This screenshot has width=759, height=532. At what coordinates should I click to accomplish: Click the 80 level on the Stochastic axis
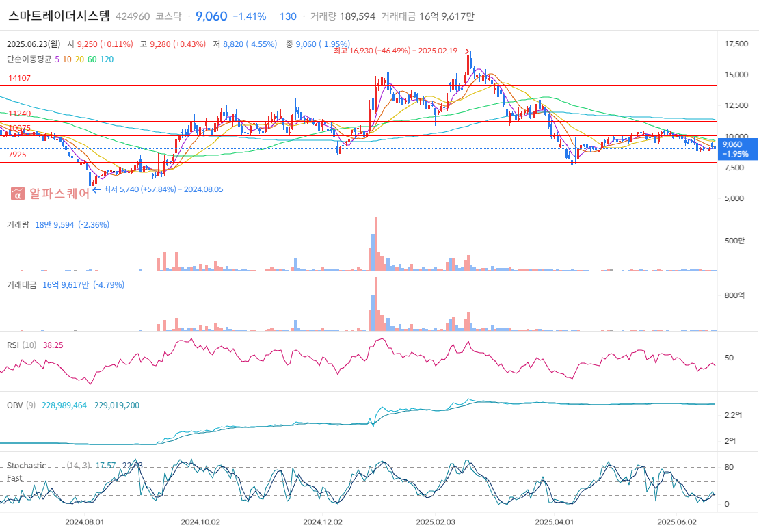tap(729, 467)
